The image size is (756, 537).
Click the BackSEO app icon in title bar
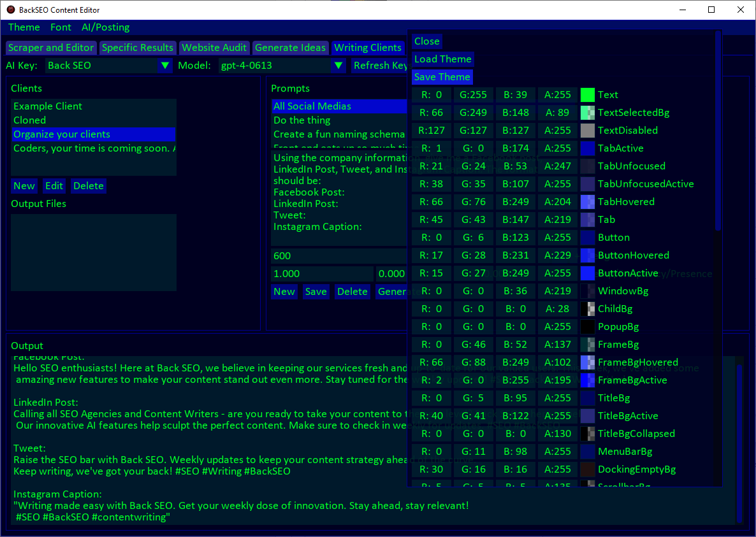click(11, 10)
